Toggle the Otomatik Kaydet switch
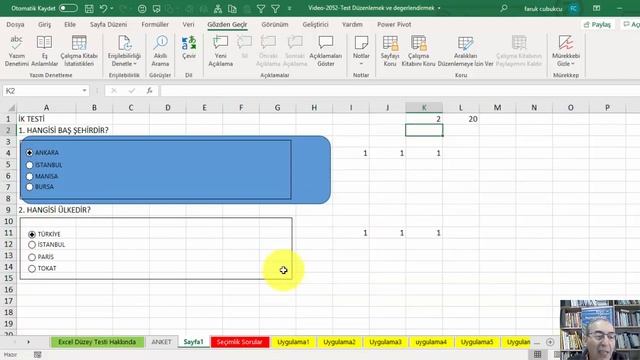 pos(68,8)
